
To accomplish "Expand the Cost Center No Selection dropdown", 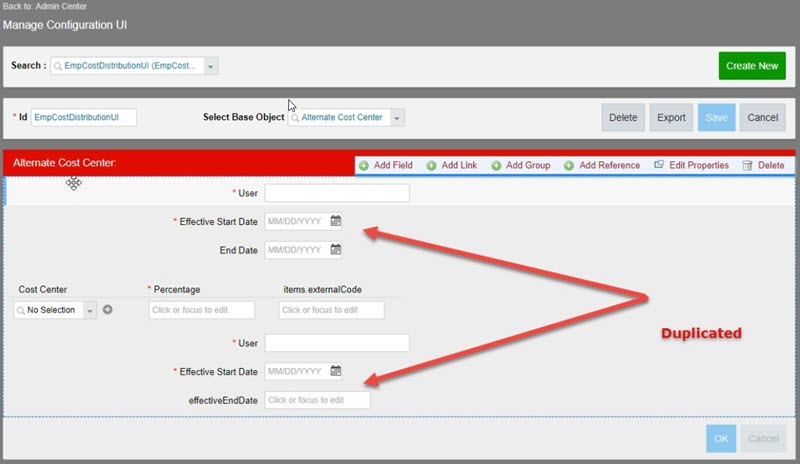I will tap(89, 310).
